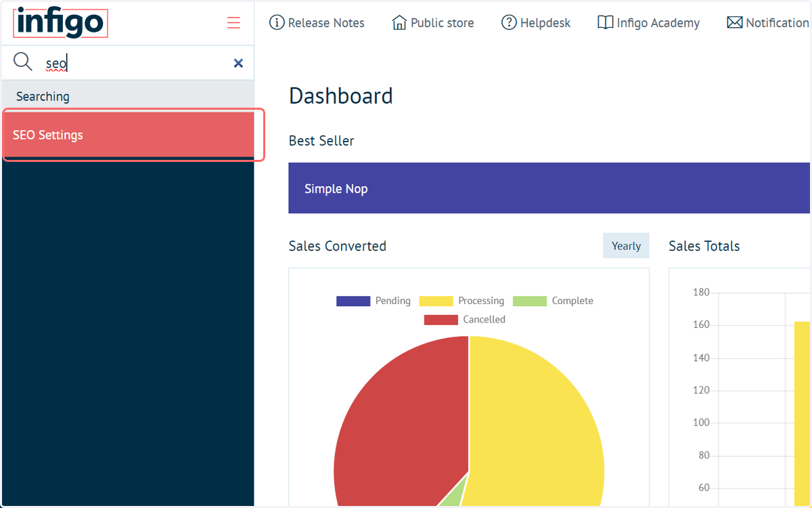This screenshot has width=812, height=508.
Task: Click the "Best Seller" label
Action: coord(321,141)
